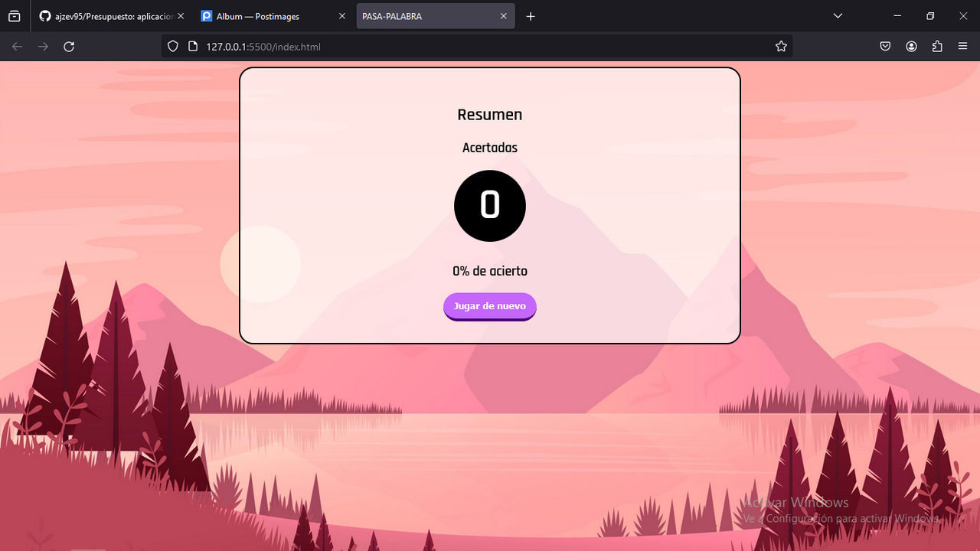
Task: Minimize the Firefox window
Action: coord(899,16)
